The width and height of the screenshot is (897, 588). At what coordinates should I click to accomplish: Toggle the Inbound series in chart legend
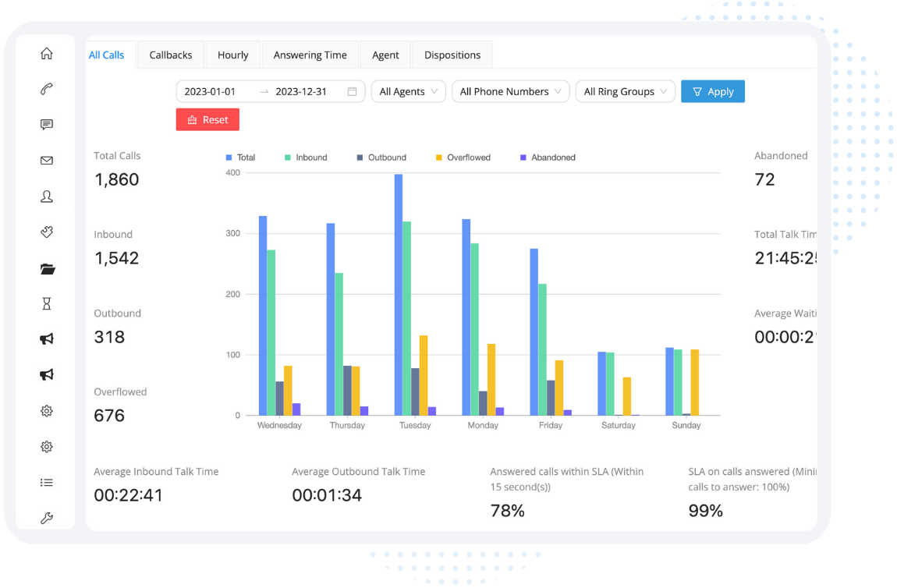[305, 158]
